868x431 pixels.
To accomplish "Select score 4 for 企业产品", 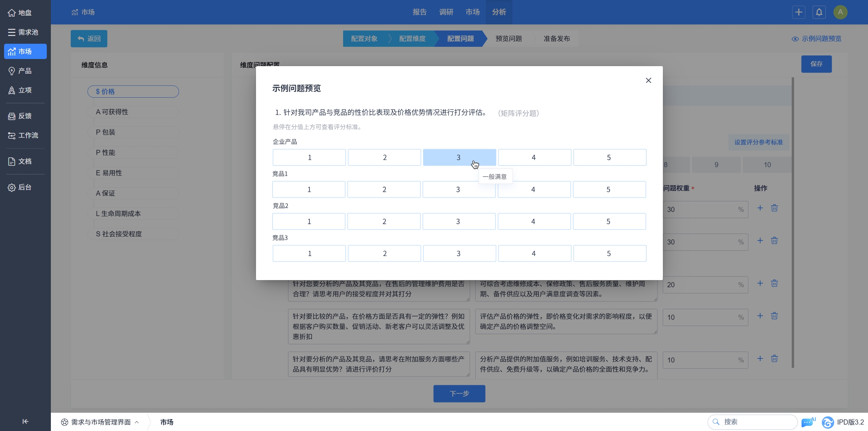I will [534, 157].
